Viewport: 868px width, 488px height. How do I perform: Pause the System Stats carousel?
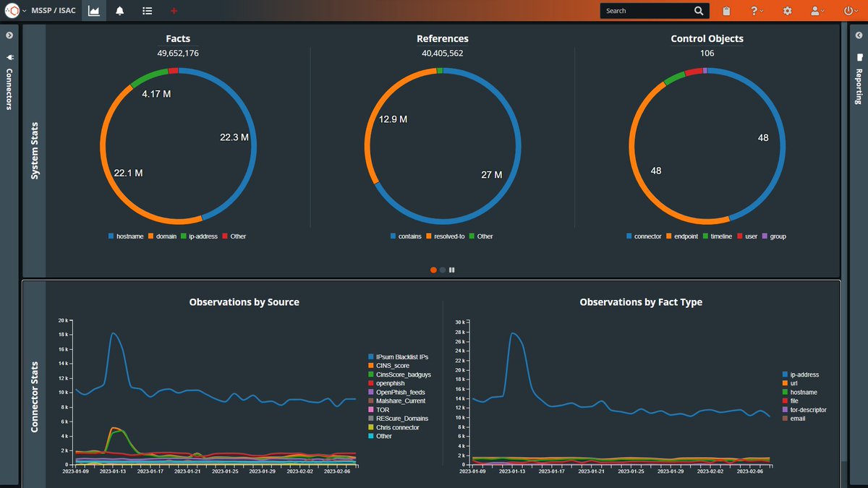click(451, 270)
